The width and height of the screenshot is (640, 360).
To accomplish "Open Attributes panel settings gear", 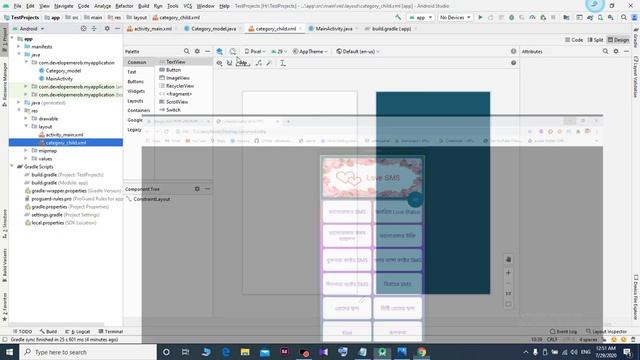I will click(x=616, y=51).
